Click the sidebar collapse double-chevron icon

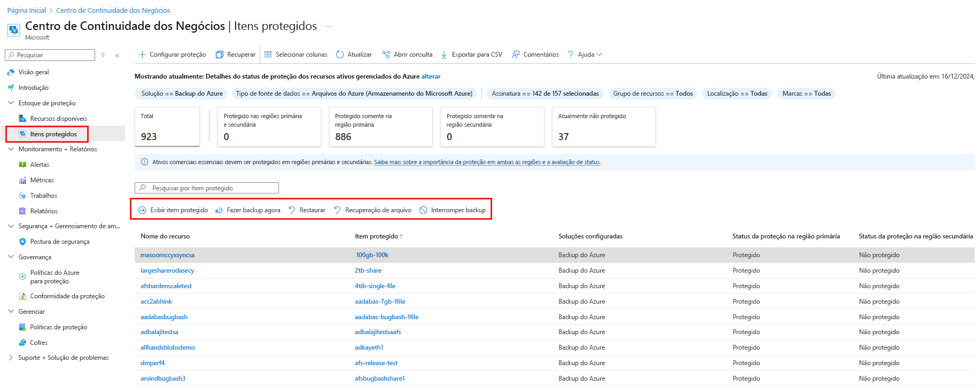pyautogui.click(x=117, y=55)
